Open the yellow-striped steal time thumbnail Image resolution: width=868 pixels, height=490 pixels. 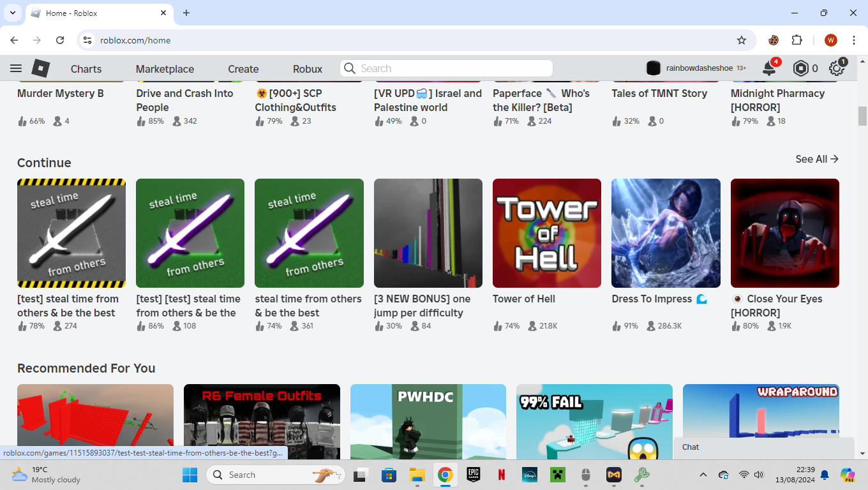[71, 233]
